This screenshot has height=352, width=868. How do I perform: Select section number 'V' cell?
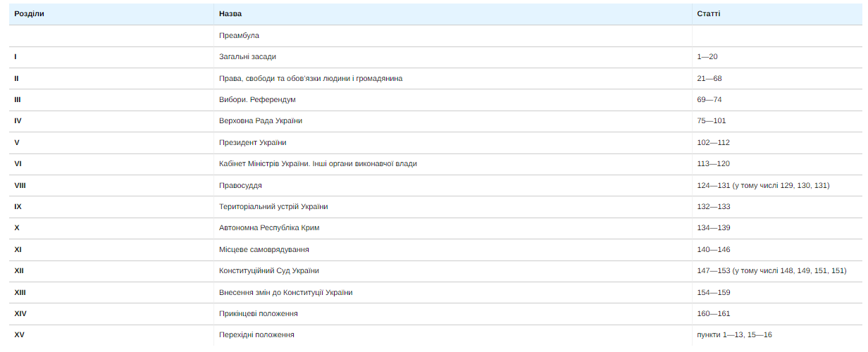coord(111,143)
